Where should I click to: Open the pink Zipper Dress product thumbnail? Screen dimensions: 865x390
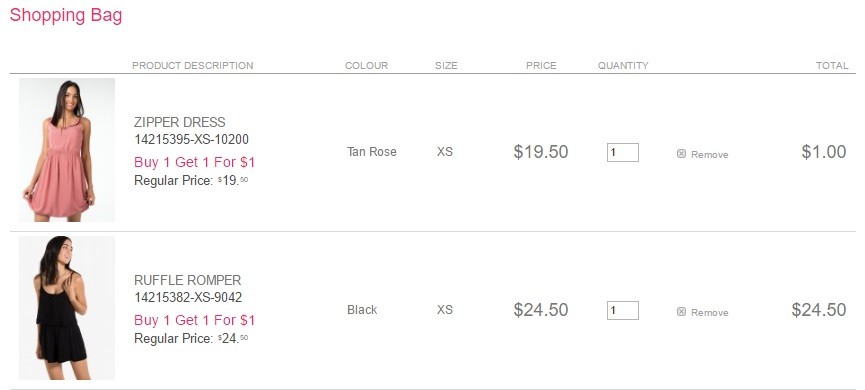67,150
